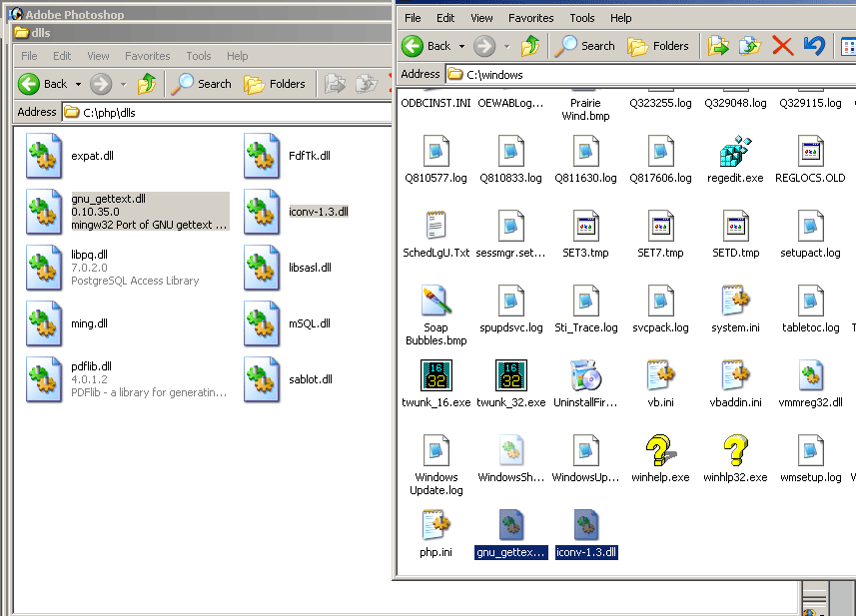Open Help menu in C:\windows window
The width and height of the screenshot is (856, 616).
coord(620,18)
